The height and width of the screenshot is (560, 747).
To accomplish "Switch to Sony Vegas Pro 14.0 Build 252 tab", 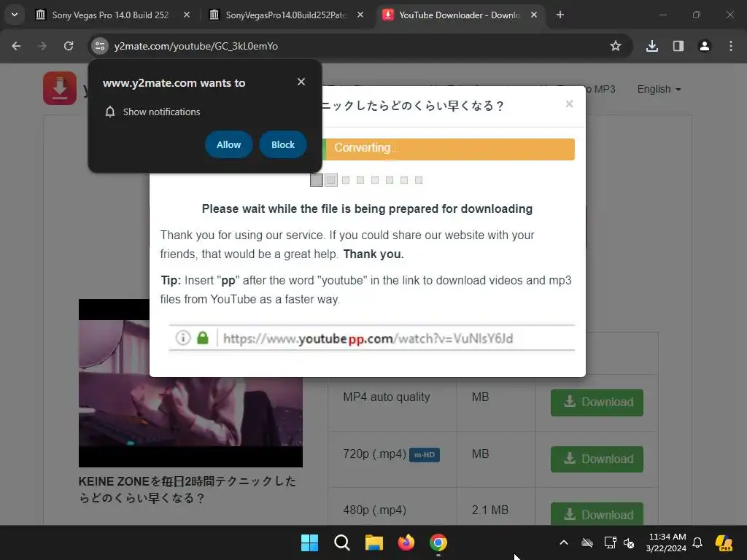I will [x=111, y=15].
